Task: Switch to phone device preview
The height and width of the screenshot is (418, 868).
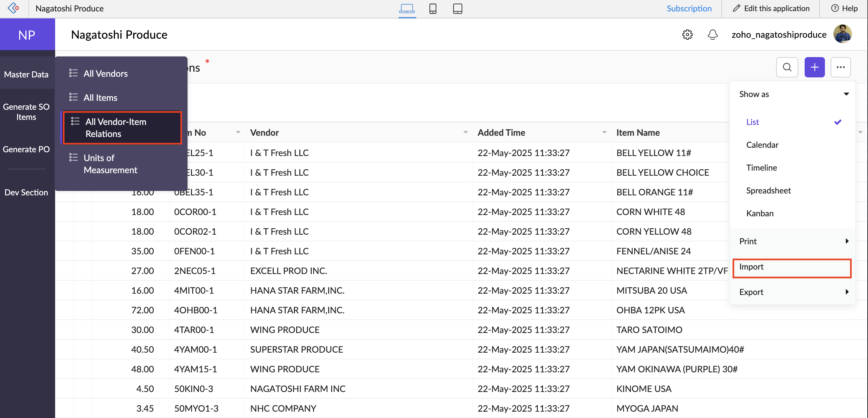Action: [x=433, y=9]
